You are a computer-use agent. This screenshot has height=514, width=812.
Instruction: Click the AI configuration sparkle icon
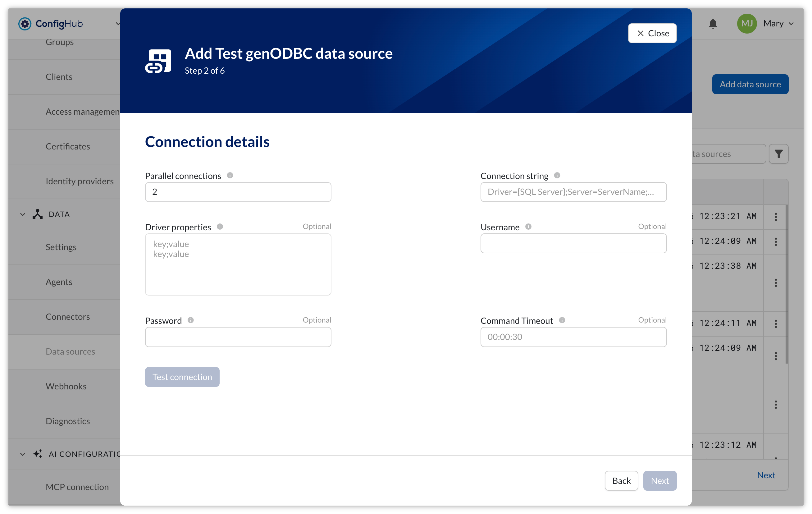pyautogui.click(x=37, y=454)
